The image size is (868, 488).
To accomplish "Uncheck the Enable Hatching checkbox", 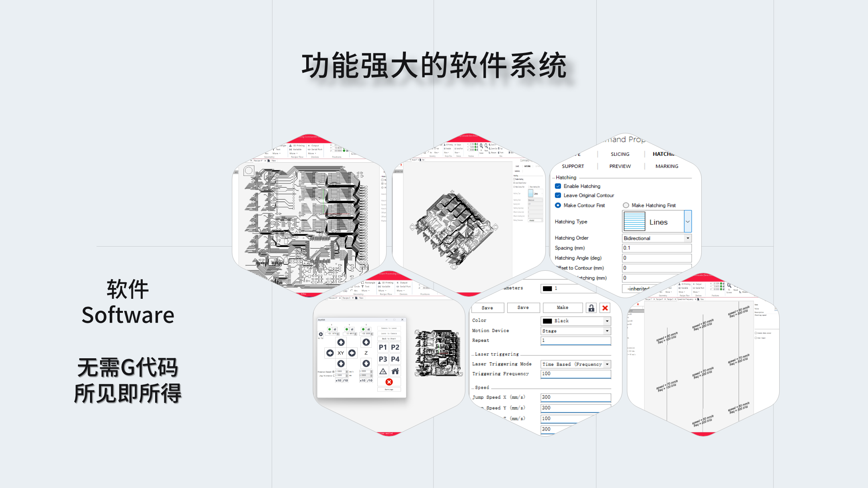I will tap(558, 186).
